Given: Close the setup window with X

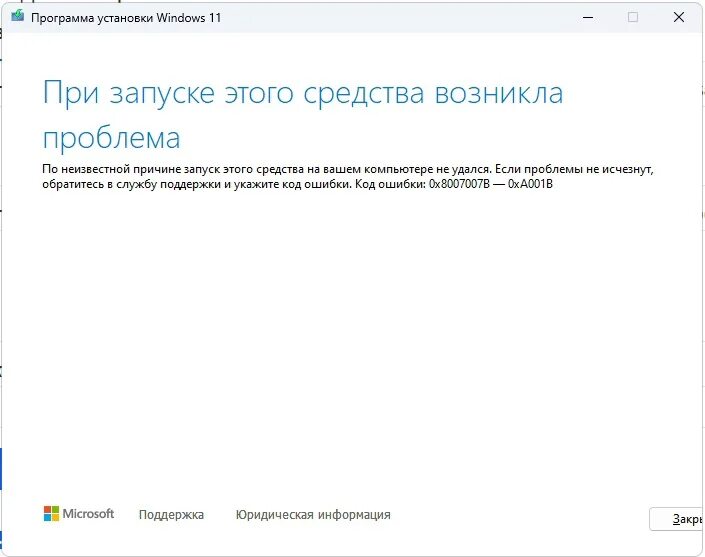Looking at the screenshot, I should click(x=678, y=18).
